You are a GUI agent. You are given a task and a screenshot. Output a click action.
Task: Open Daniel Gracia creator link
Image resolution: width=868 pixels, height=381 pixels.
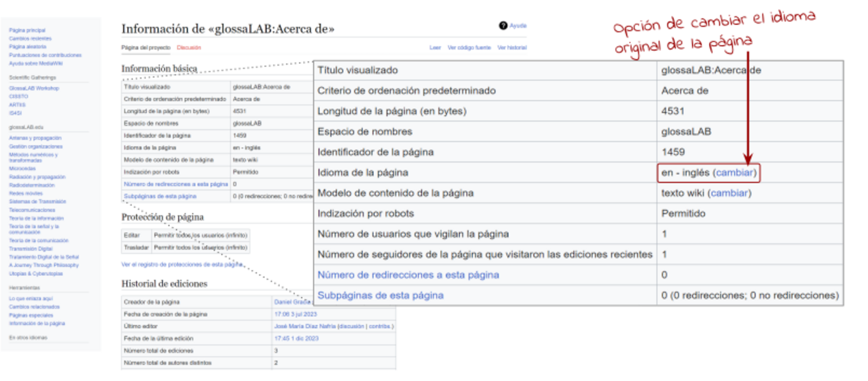[293, 302]
